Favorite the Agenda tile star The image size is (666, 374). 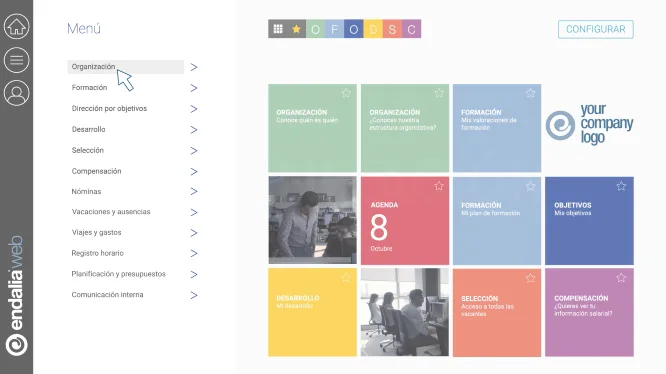click(x=439, y=186)
